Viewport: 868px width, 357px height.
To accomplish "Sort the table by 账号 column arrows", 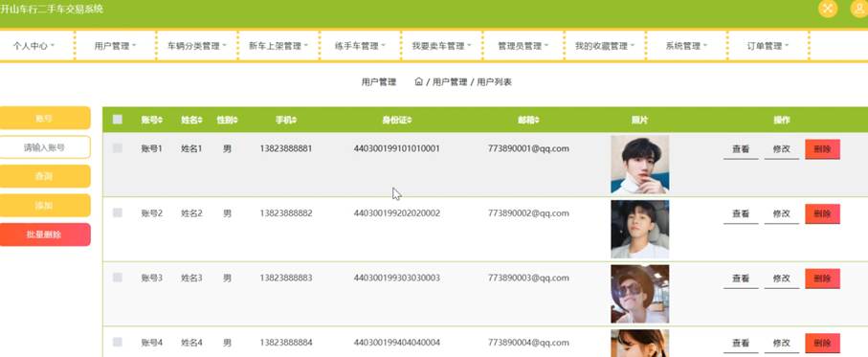I will click(x=160, y=120).
